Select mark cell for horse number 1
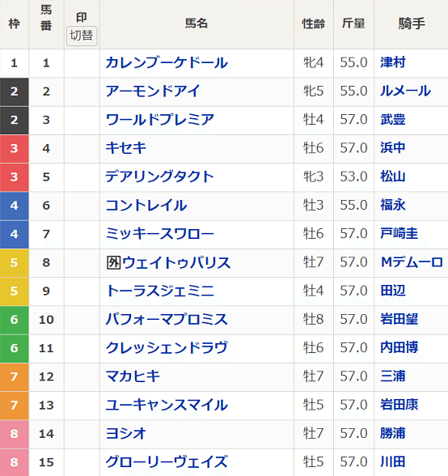The width and height of the screenshot is (448, 476). point(82,63)
